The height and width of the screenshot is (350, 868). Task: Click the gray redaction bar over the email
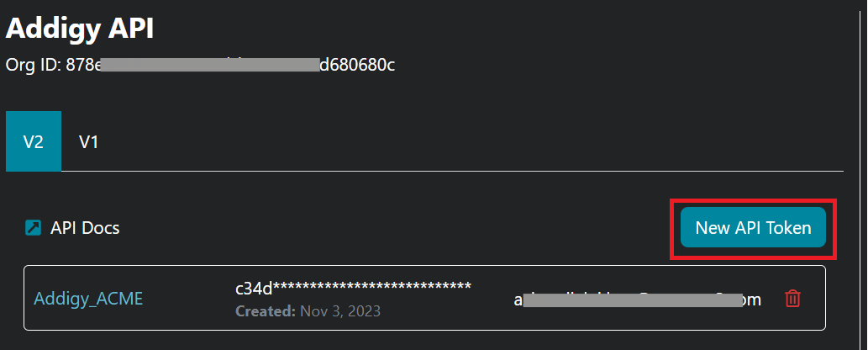tap(632, 300)
